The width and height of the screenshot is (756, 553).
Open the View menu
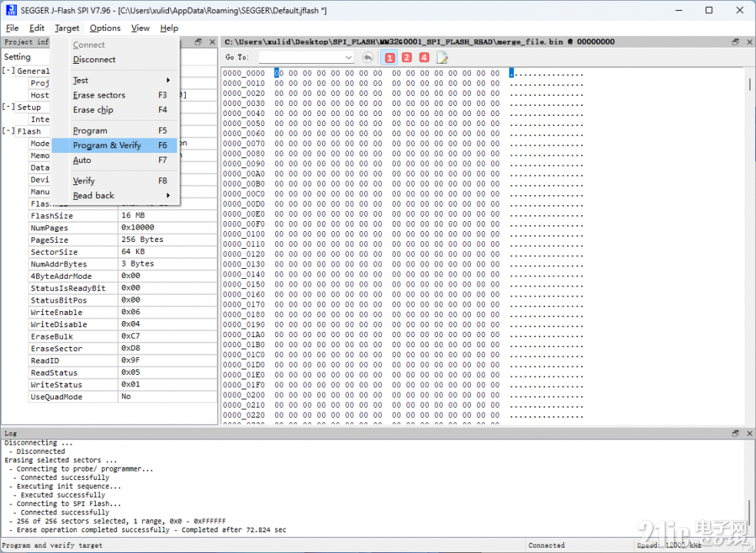141,28
